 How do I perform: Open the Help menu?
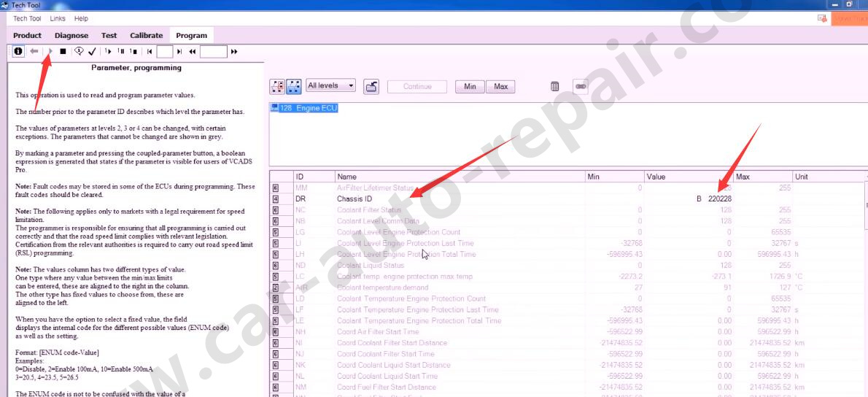(x=82, y=18)
